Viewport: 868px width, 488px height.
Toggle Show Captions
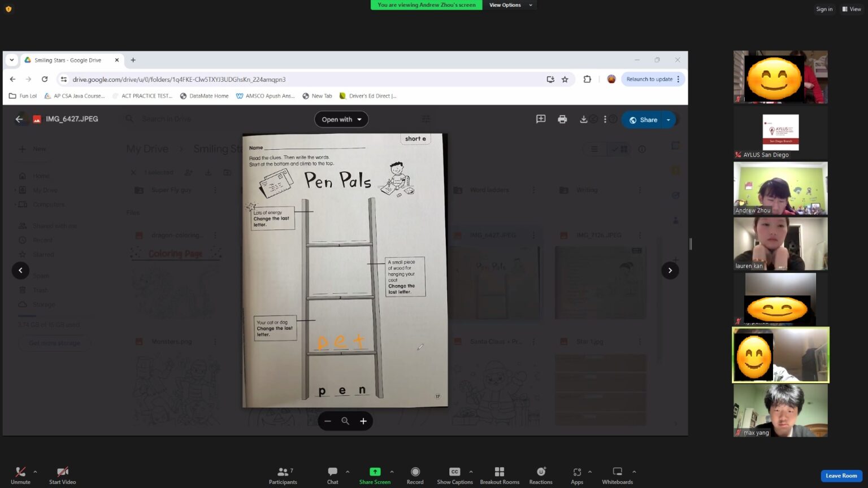(x=454, y=475)
